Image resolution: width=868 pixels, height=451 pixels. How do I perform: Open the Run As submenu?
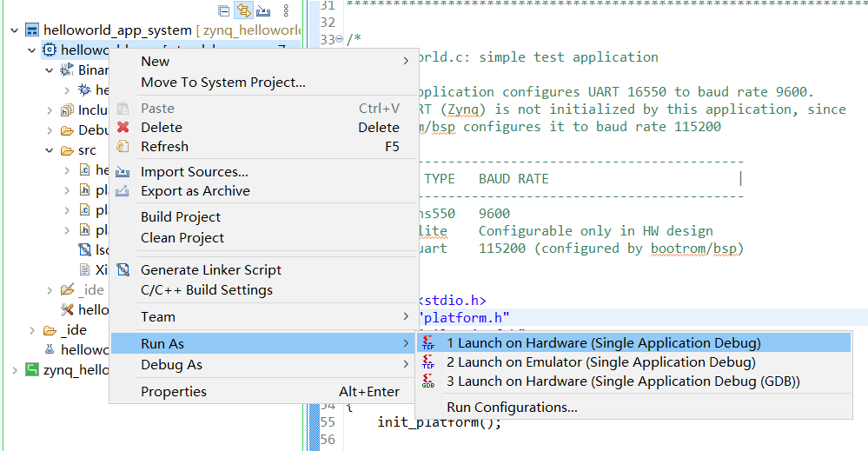(x=263, y=343)
